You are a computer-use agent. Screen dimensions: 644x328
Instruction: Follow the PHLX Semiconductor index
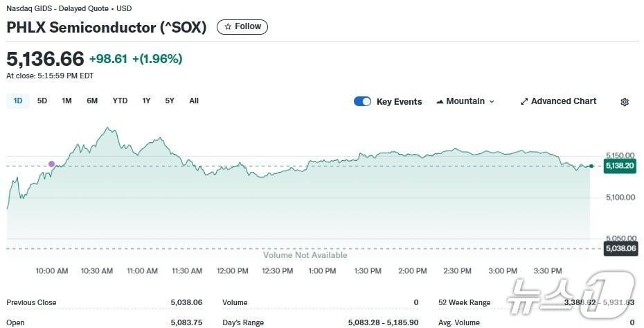coord(242,27)
